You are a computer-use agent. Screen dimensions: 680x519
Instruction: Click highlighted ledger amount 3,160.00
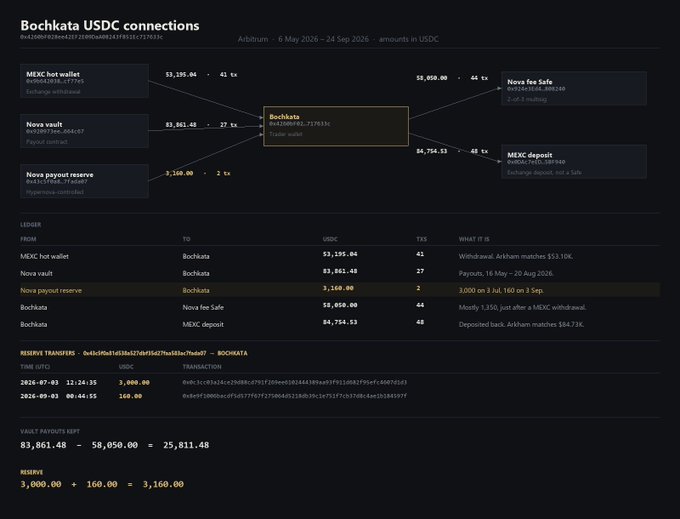[x=338, y=288]
